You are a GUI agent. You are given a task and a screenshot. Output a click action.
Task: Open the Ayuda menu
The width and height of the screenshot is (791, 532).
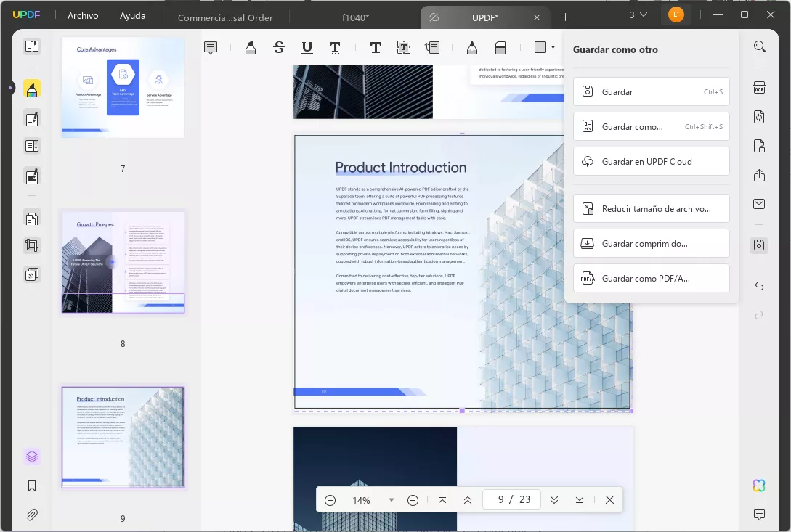point(133,16)
